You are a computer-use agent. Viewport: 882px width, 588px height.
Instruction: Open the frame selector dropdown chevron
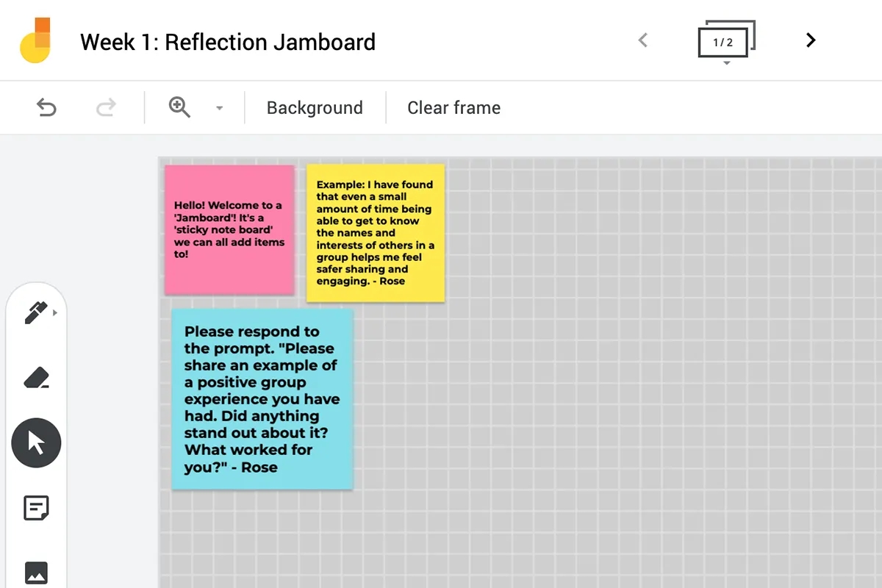coord(726,62)
